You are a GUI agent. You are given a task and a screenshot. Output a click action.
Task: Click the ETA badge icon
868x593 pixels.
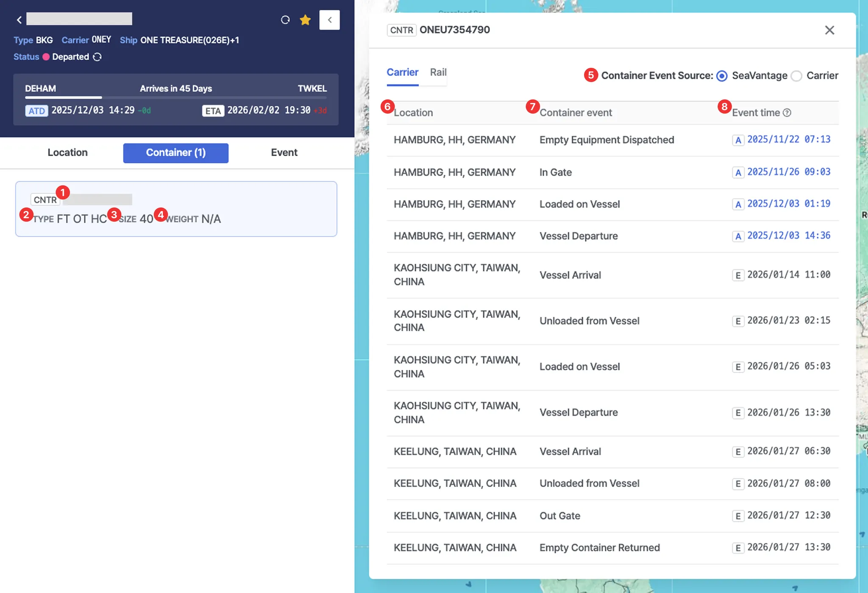tap(213, 111)
